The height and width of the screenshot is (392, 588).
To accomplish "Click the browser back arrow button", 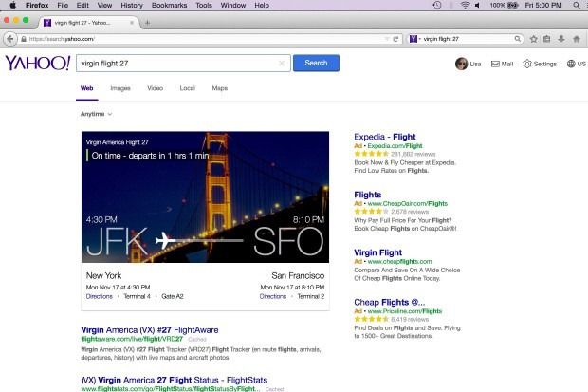I will (x=10, y=39).
